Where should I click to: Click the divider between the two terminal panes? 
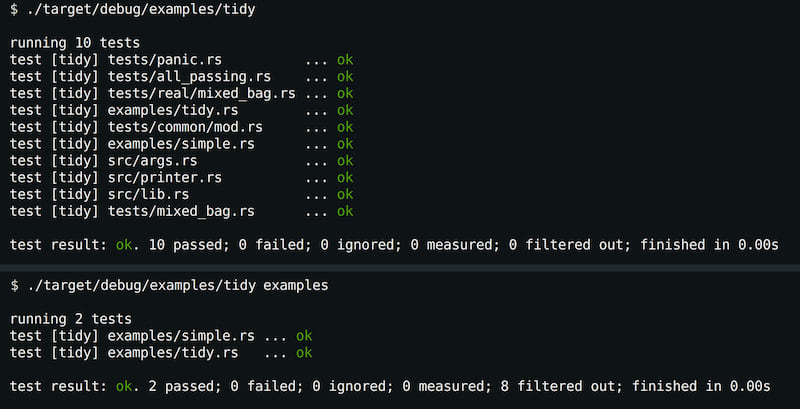(400, 268)
